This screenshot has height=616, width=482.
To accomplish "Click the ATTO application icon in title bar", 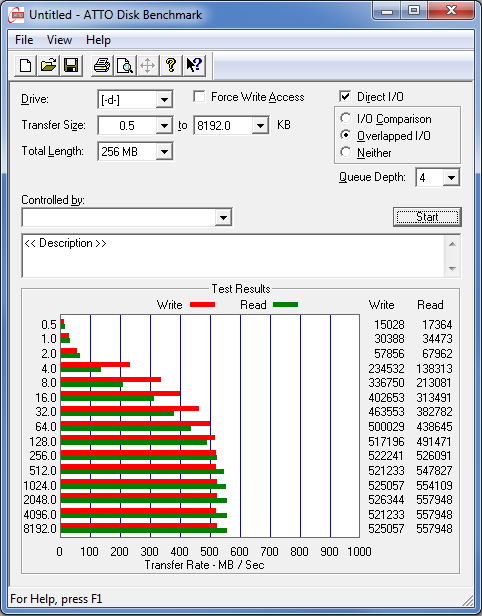I will (16, 15).
